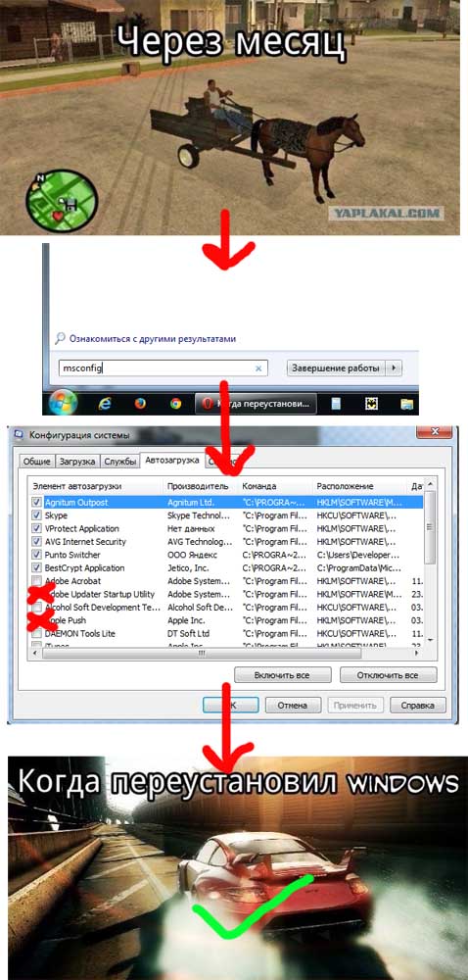This screenshot has width=468, height=980.
Task: Switch to the Загрузка tab
Action: pos(77,462)
